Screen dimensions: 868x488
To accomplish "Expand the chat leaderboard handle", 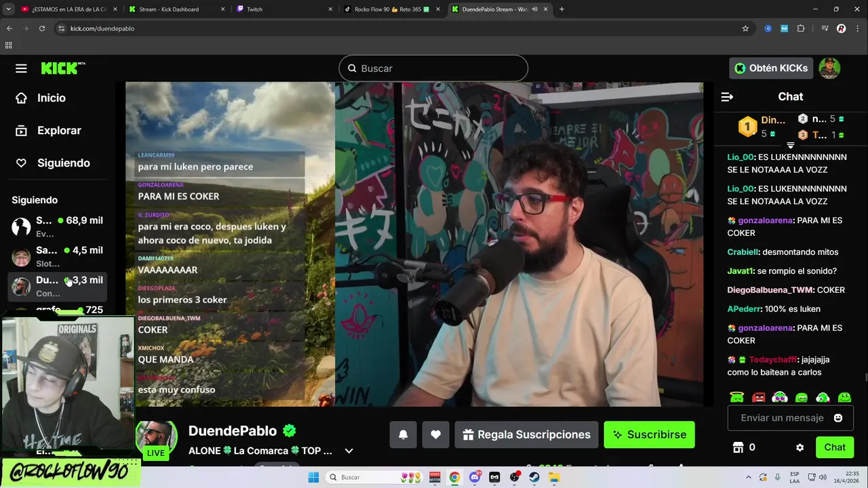I will [x=790, y=145].
